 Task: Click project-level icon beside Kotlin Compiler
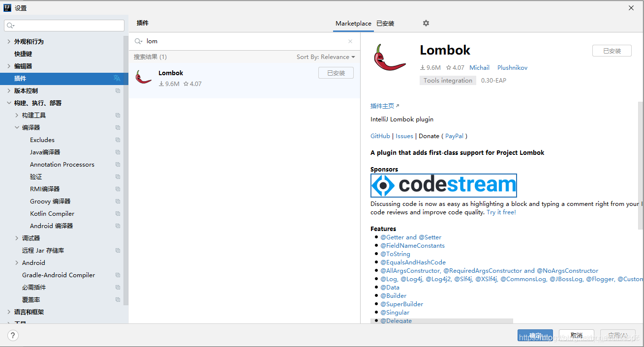pyautogui.click(x=118, y=213)
